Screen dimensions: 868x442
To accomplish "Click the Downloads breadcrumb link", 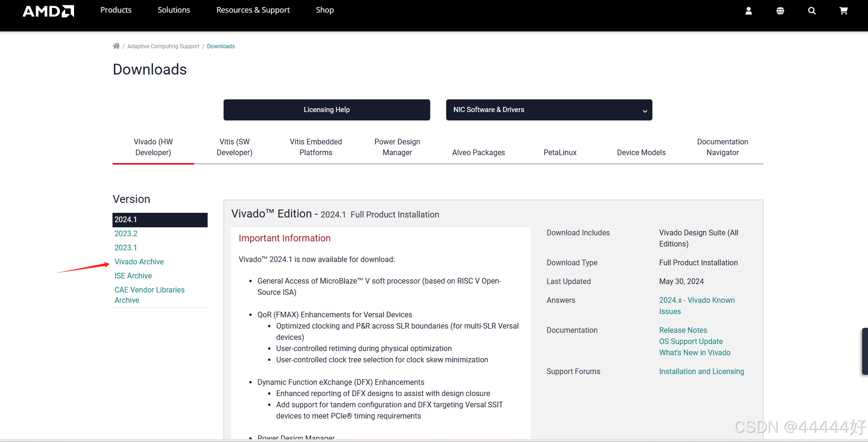I will (x=221, y=46).
